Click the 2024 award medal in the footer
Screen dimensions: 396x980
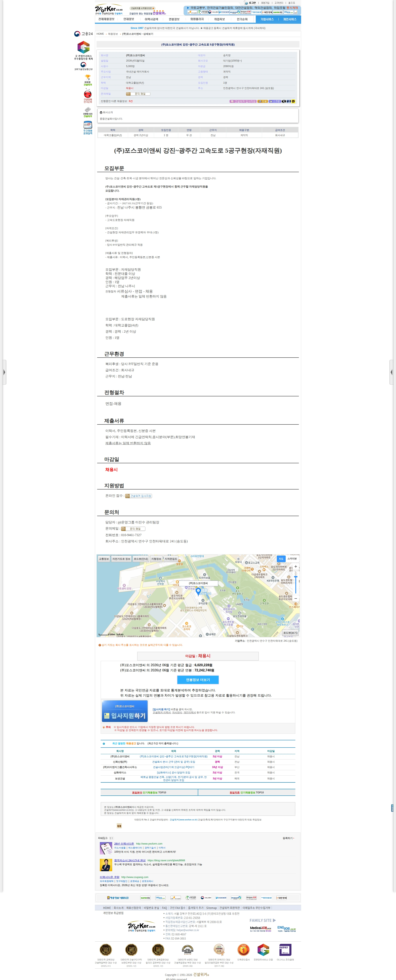point(106,950)
